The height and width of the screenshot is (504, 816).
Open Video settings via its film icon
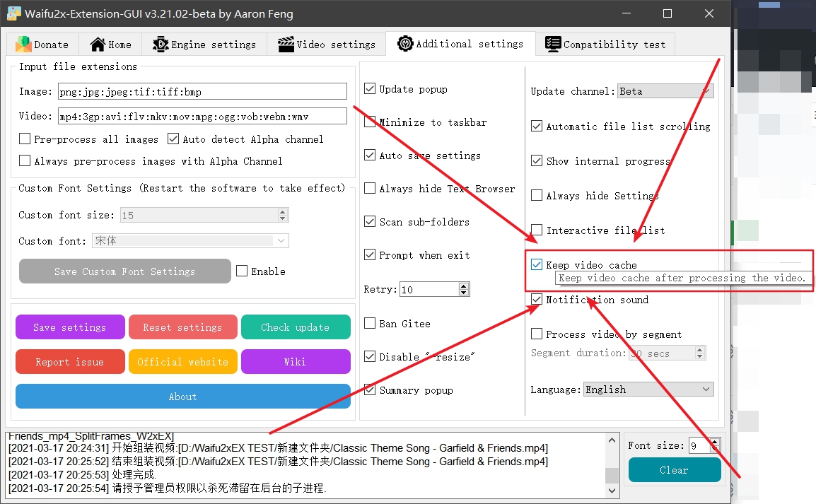[x=286, y=44]
